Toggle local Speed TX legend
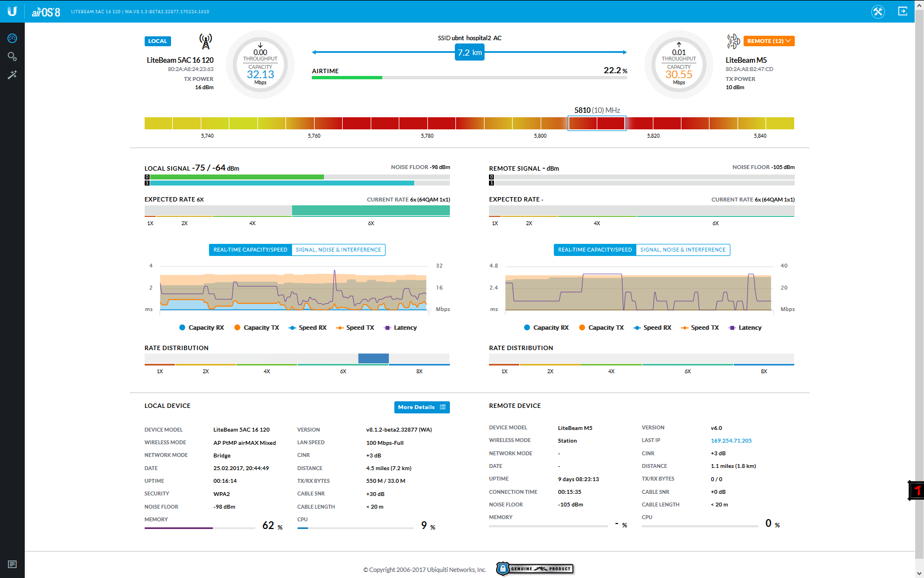 pyautogui.click(x=355, y=328)
